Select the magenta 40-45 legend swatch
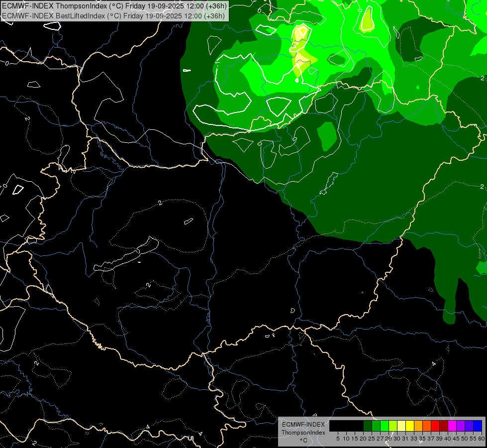This screenshot has width=487, height=448. pos(452,426)
